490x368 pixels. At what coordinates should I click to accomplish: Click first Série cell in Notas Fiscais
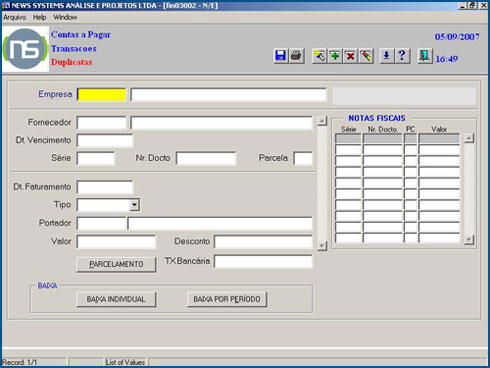coord(348,138)
